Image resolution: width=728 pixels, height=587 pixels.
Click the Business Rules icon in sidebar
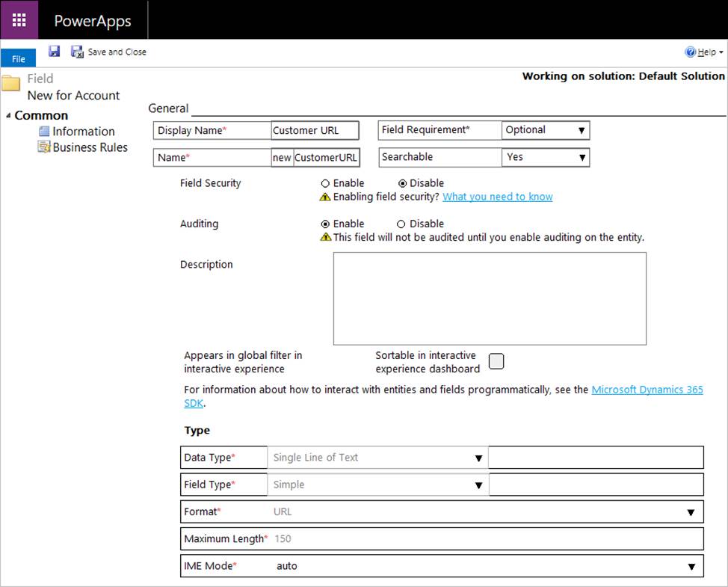pos(44,147)
